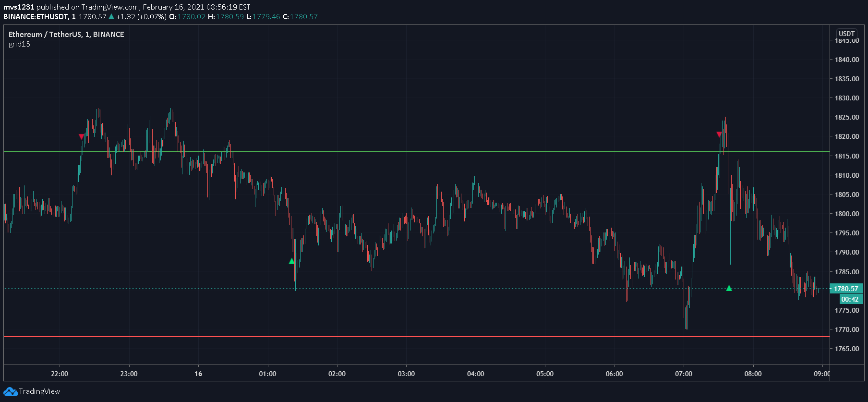
Task: Click the +1.32 (+0.07%) change text
Action: pos(141,17)
